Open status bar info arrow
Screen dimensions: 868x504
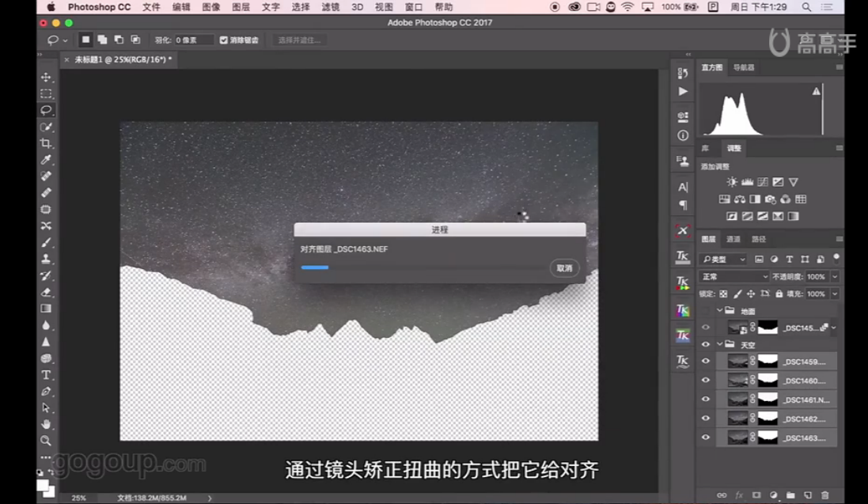pyautogui.click(x=210, y=498)
